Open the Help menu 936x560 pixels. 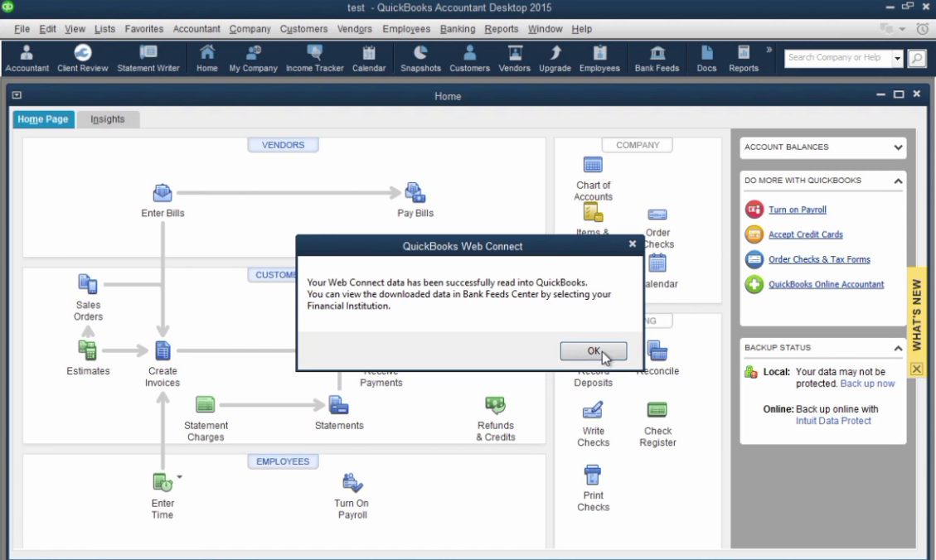581,29
